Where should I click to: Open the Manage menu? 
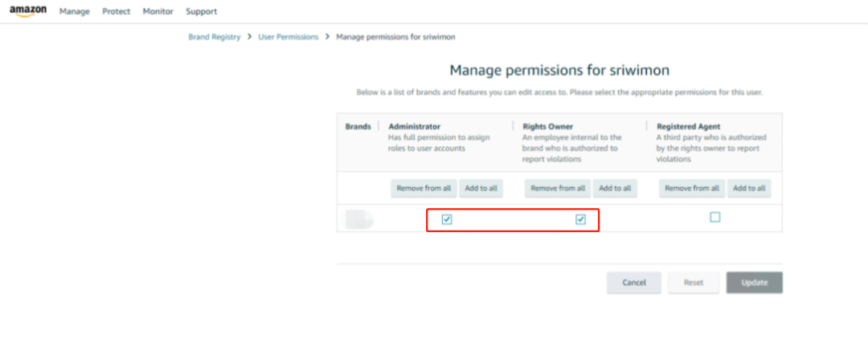tap(75, 12)
